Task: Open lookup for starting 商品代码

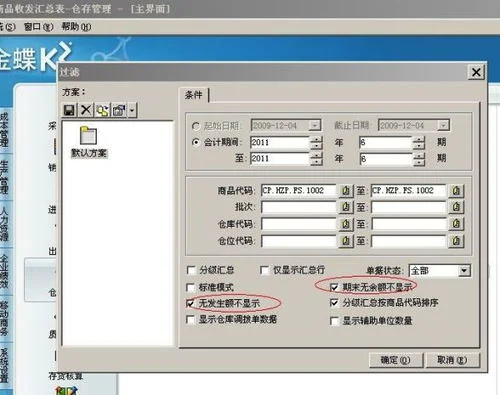Action: pos(346,191)
